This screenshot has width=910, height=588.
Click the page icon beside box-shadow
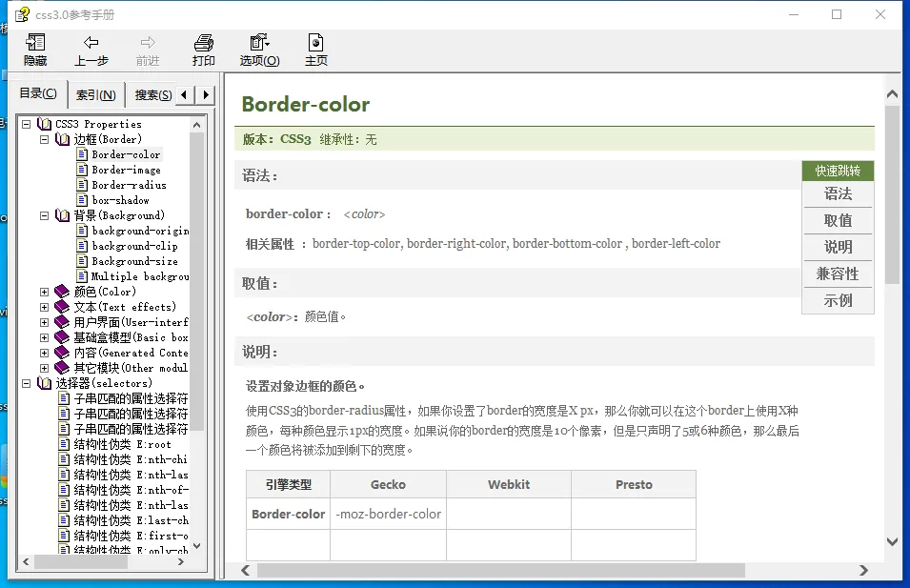click(x=82, y=200)
